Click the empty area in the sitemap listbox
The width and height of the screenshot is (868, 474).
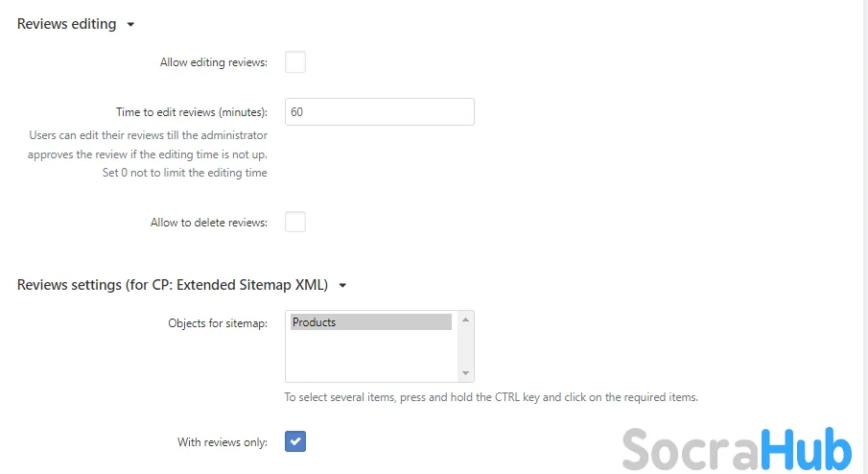371,354
